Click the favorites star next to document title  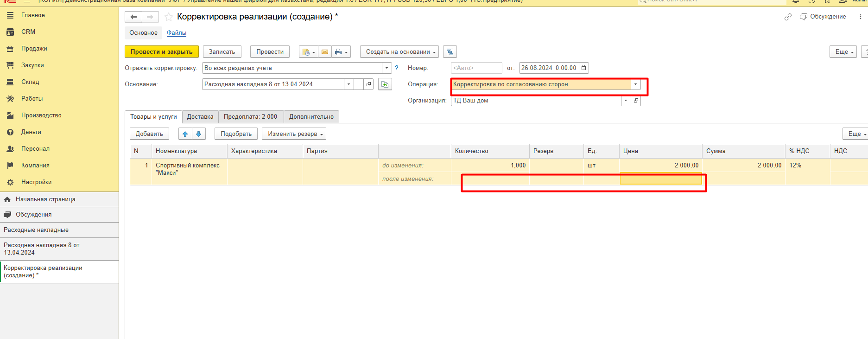point(169,17)
